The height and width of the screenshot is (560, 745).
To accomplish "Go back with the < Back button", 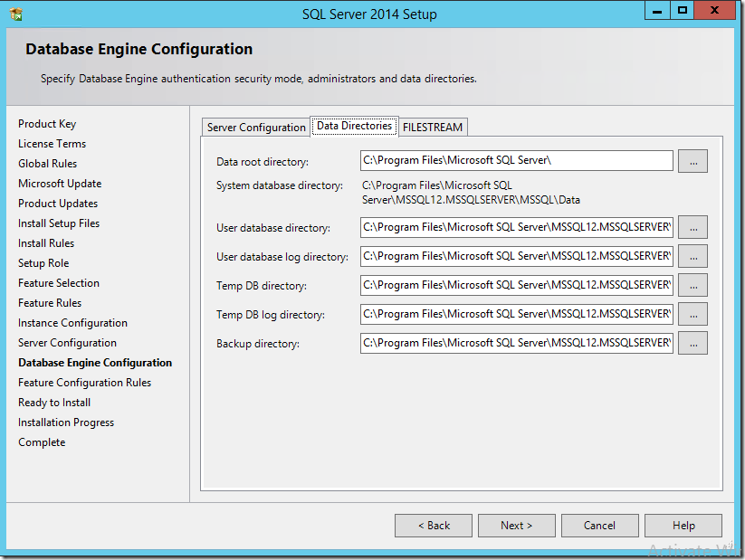I will coord(434,526).
